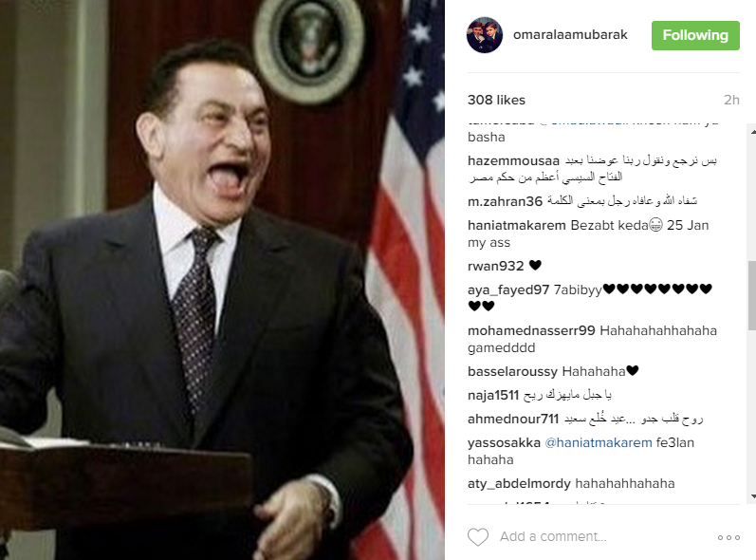Open aya_fayed97 commenter profile
The width and height of the screenshot is (756, 560).
coord(508,289)
